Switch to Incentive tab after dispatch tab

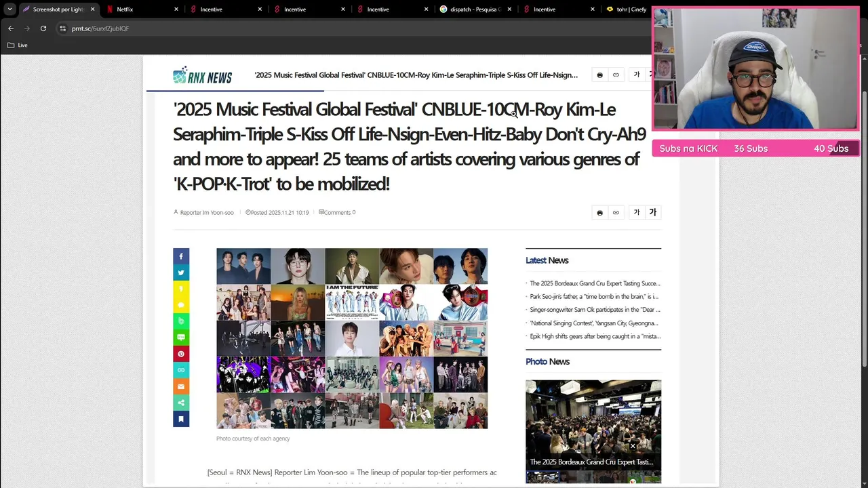coord(558,9)
